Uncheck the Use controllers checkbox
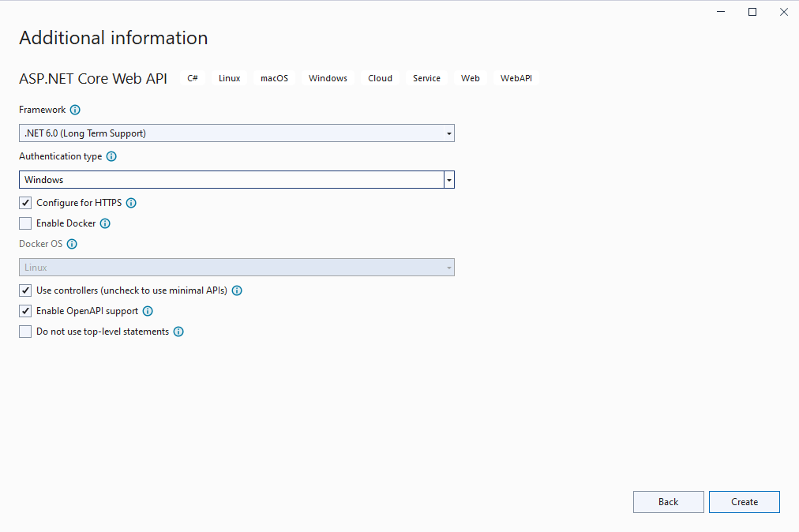 click(x=26, y=290)
